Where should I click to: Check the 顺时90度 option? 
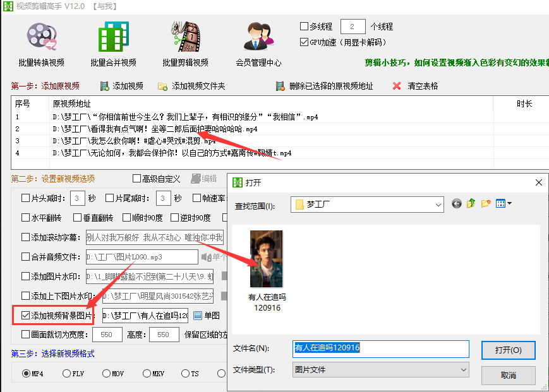coord(126,218)
